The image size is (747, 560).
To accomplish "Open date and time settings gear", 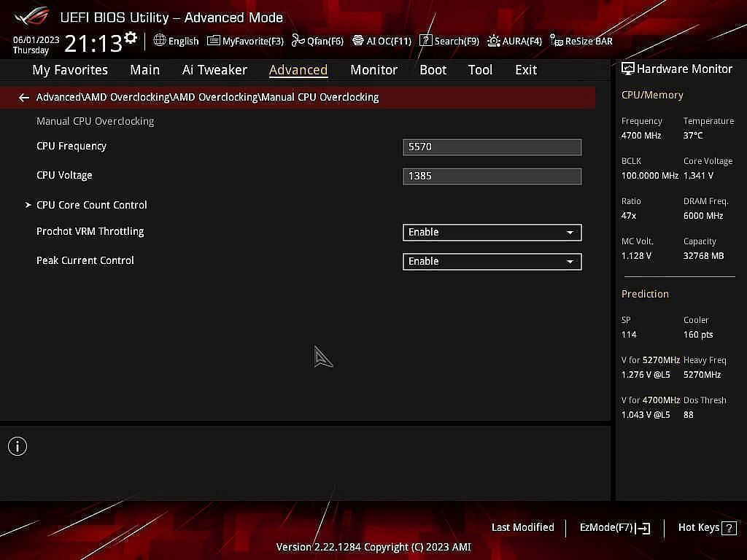I will click(131, 37).
